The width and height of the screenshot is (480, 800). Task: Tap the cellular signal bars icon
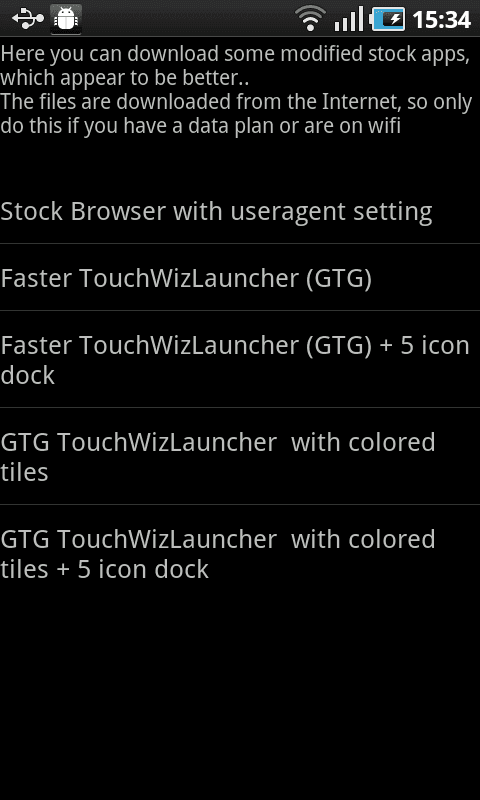click(348, 19)
